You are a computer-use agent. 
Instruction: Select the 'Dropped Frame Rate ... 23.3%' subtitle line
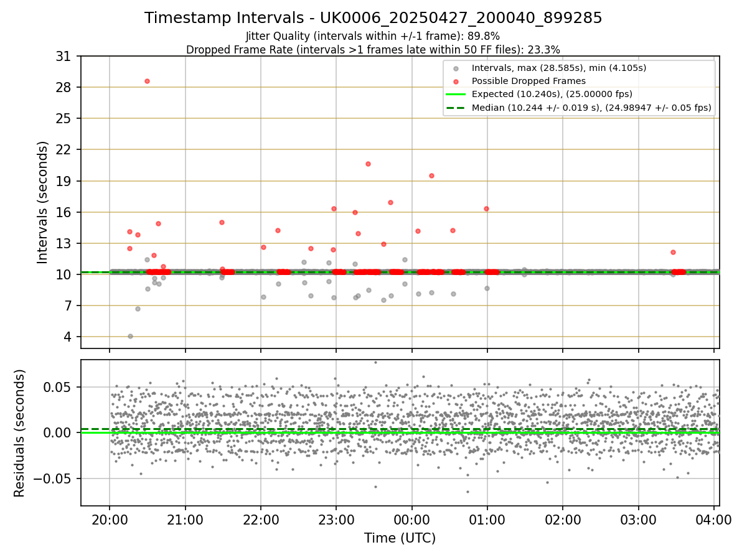click(x=373, y=50)
